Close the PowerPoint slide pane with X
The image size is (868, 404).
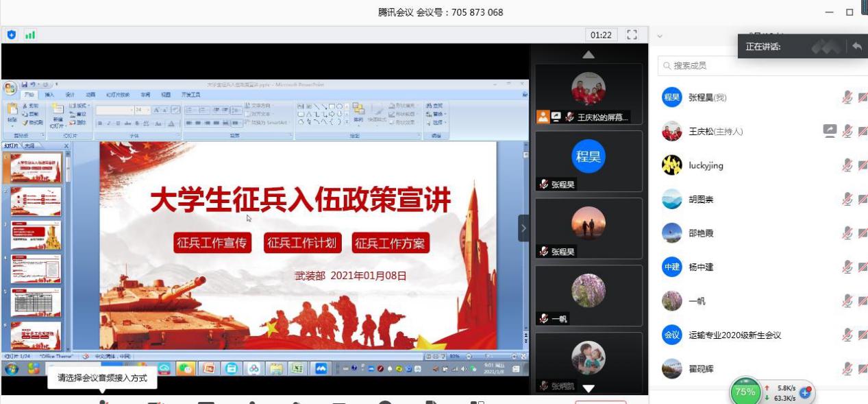(66, 146)
